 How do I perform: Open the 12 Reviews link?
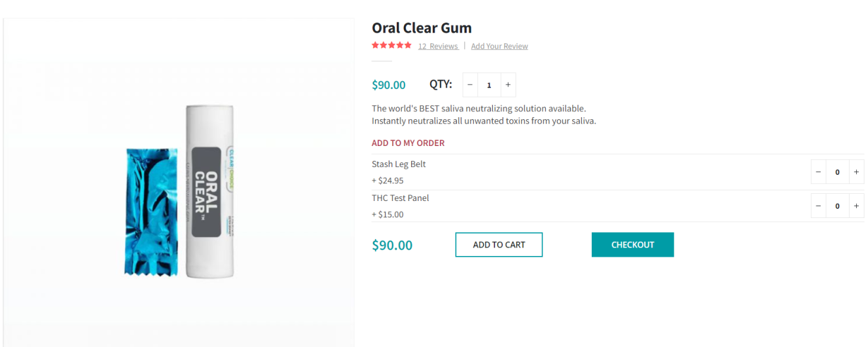coord(438,46)
